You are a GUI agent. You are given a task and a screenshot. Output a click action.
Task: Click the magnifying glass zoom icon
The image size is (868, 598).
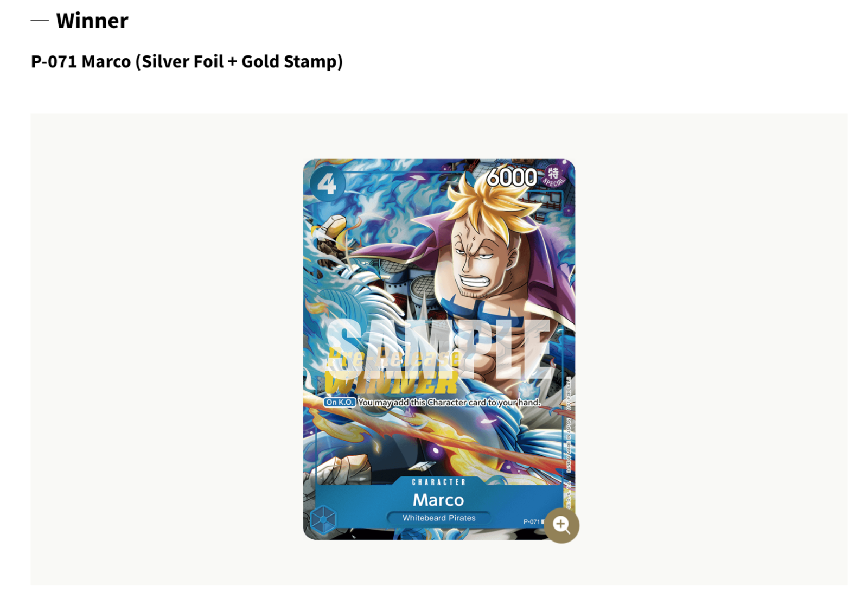(561, 525)
